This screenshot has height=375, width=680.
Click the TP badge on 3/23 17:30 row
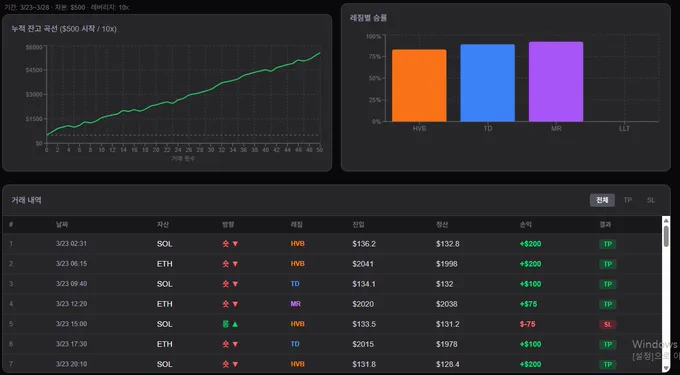click(x=608, y=344)
